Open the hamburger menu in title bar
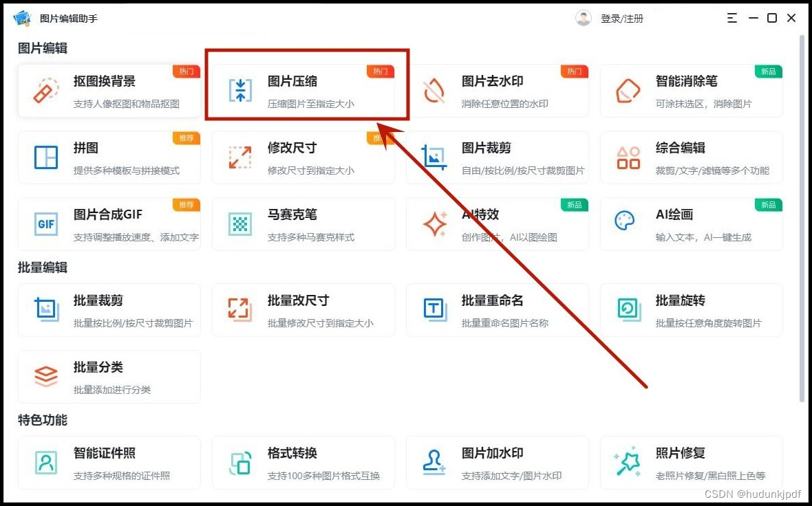 [x=731, y=19]
